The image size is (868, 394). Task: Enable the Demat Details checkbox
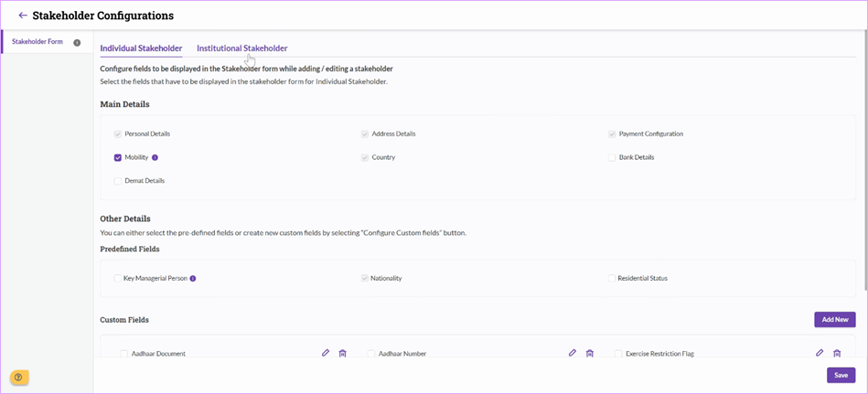tap(118, 180)
